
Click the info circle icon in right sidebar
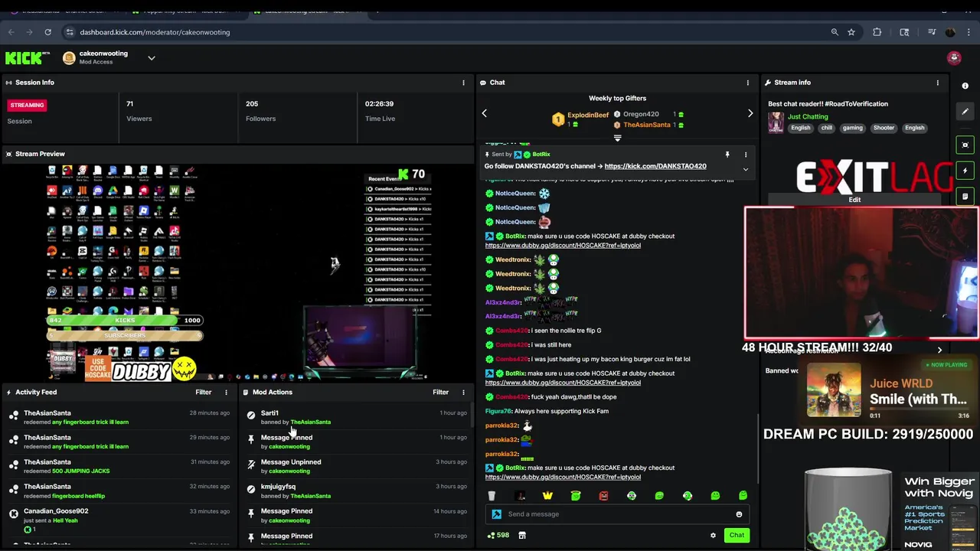click(x=965, y=86)
